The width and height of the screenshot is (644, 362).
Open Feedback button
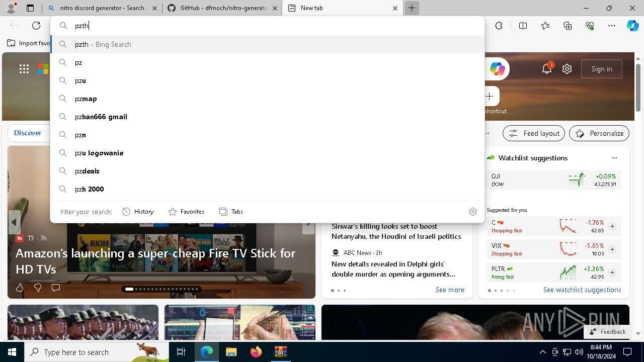pos(608,332)
